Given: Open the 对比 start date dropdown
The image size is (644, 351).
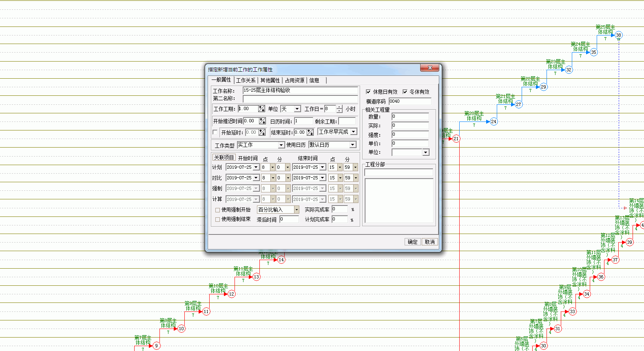Looking at the screenshot, I should pyautogui.click(x=256, y=178).
